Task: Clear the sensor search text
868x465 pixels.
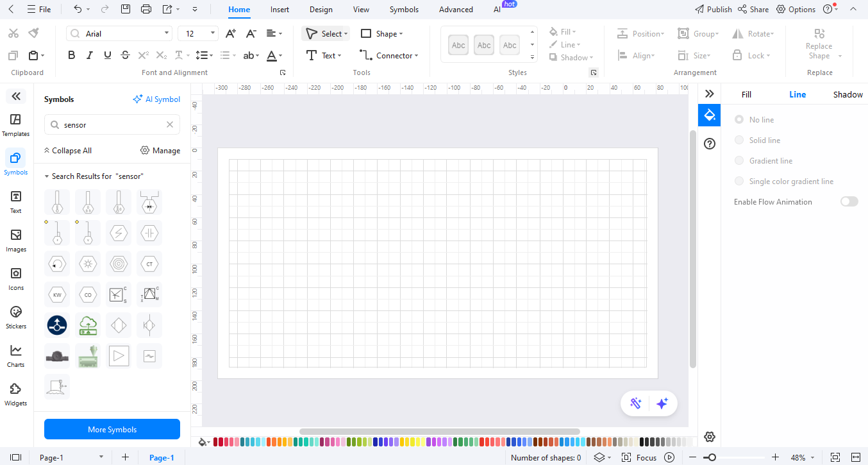Action: point(170,125)
